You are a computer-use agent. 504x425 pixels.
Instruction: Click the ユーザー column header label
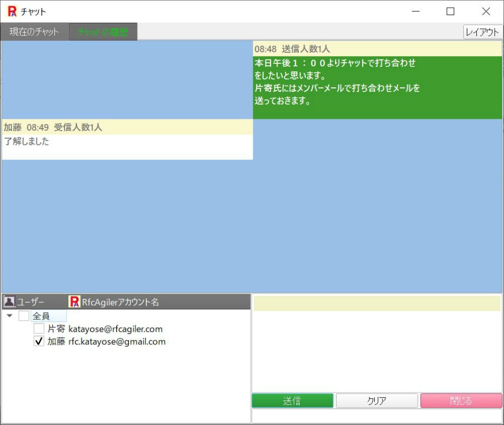click(x=30, y=302)
